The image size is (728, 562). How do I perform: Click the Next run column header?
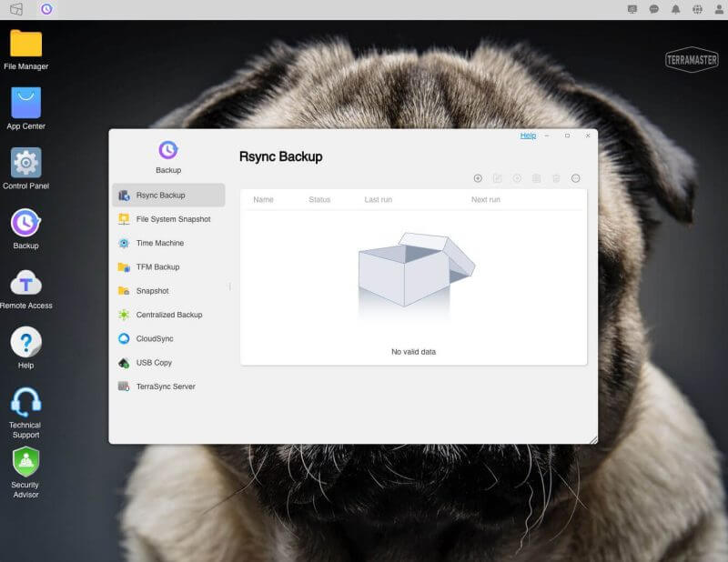(x=486, y=199)
